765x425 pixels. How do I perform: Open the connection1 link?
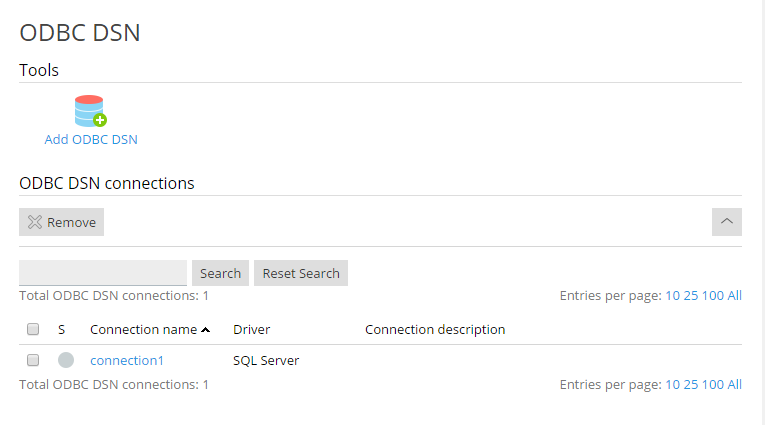pyautogui.click(x=127, y=360)
